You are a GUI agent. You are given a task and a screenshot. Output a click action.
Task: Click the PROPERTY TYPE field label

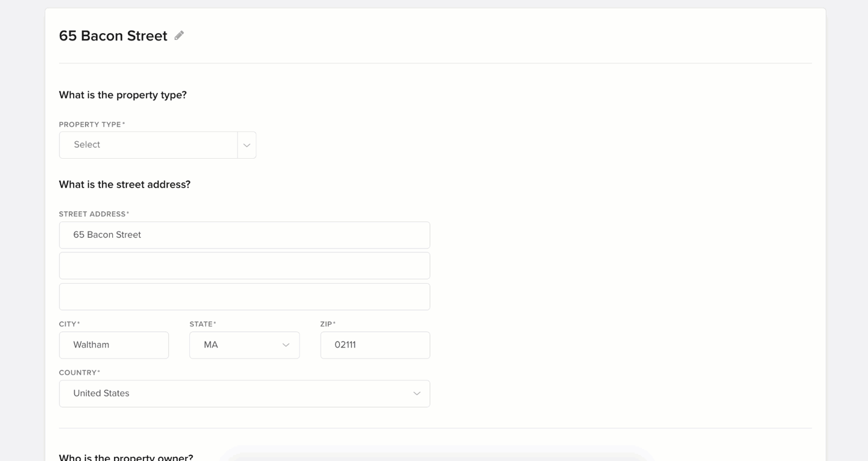click(92, 124)
